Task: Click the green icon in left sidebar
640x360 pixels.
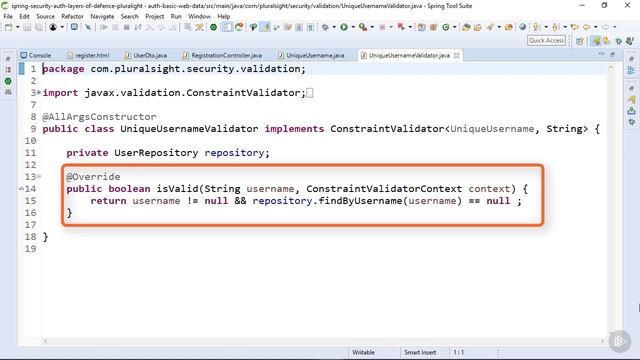Action: pos(8,81)
